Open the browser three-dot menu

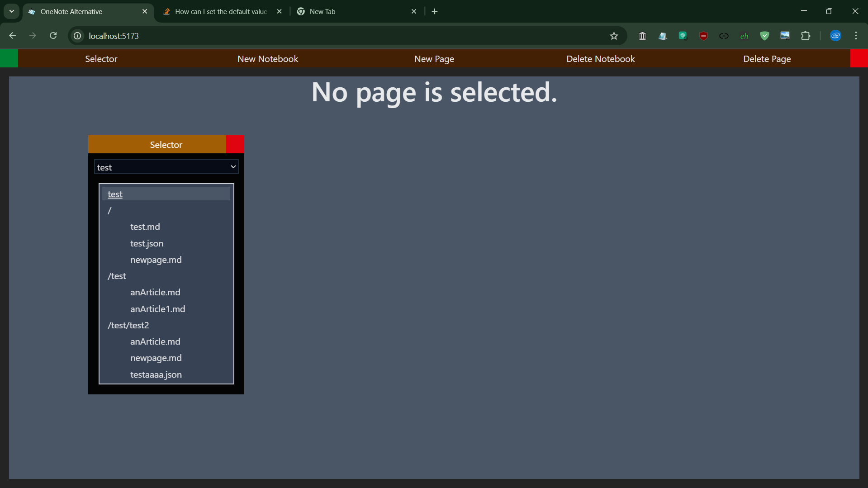[x=856, y=36]
